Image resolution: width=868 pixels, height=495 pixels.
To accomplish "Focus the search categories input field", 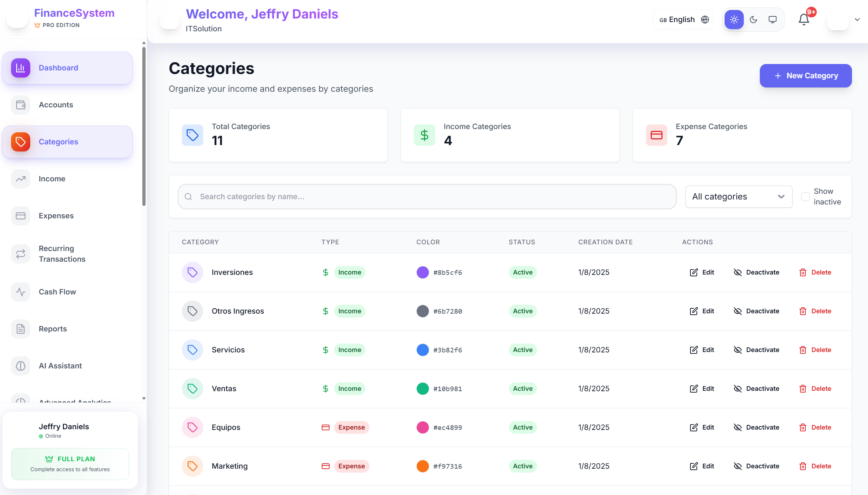I will pyautogui.click(x=427, y=197).
